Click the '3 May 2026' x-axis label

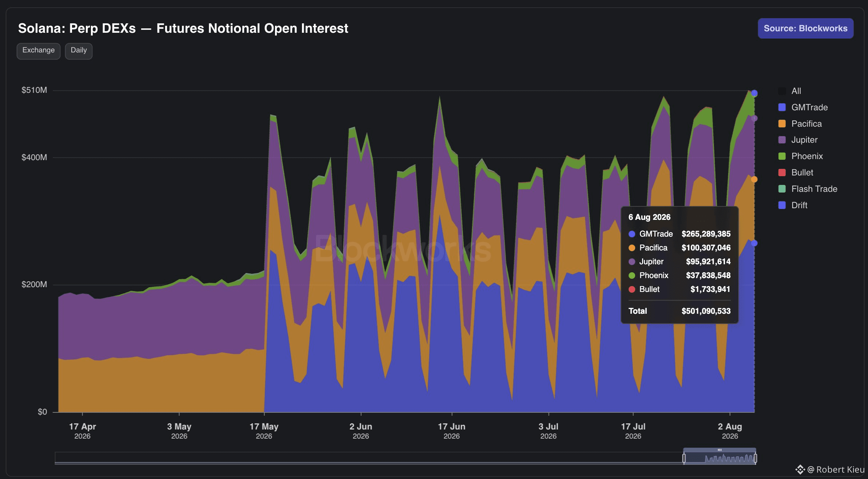[179, 431]
